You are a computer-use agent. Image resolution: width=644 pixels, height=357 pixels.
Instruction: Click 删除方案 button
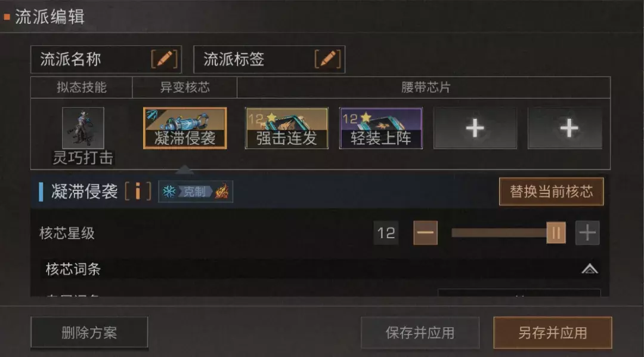point(89,333)
